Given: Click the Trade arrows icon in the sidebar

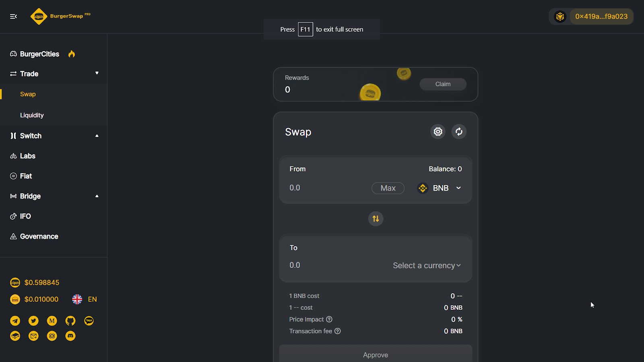Looking at the screenshot, I should click(x=13, y=74).
